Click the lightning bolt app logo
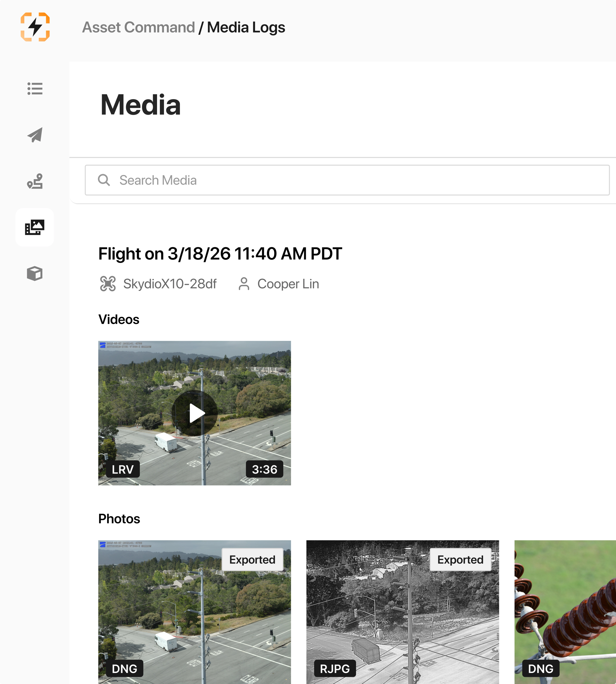The height and width of the screenshot is (684, 616). pos(35,27)
